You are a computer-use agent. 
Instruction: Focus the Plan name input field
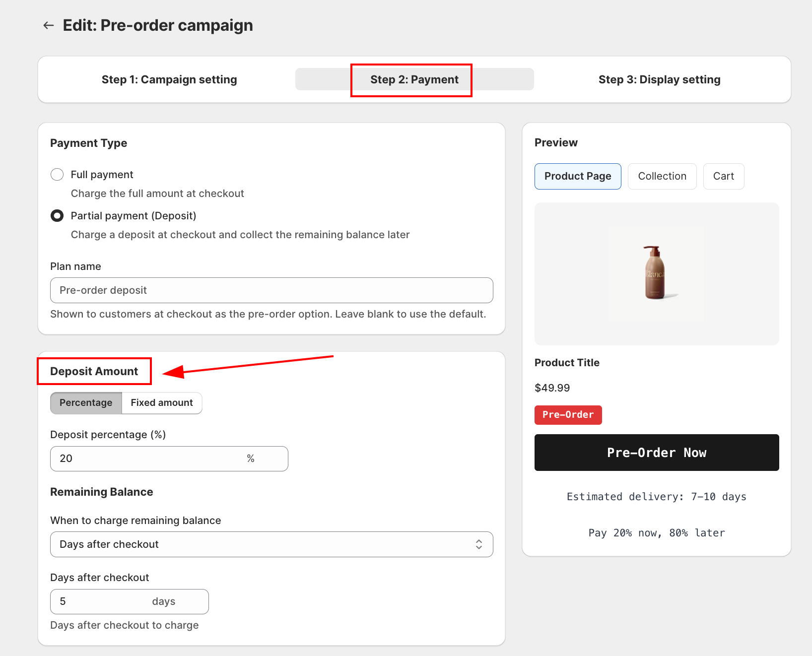point(271,290)
